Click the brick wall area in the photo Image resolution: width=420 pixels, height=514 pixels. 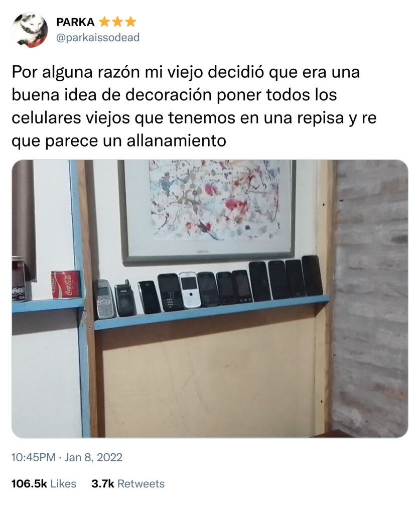coord(371,298)
